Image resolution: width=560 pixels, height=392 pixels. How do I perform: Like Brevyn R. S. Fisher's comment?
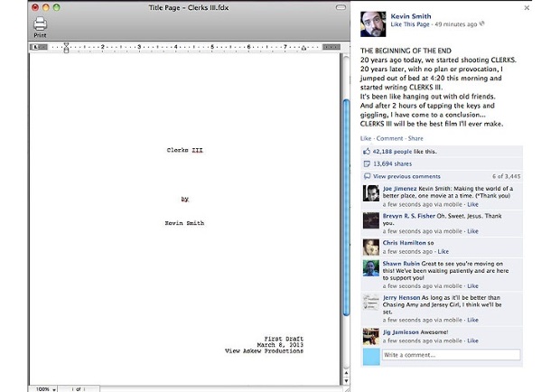click(x=473, y=231)
